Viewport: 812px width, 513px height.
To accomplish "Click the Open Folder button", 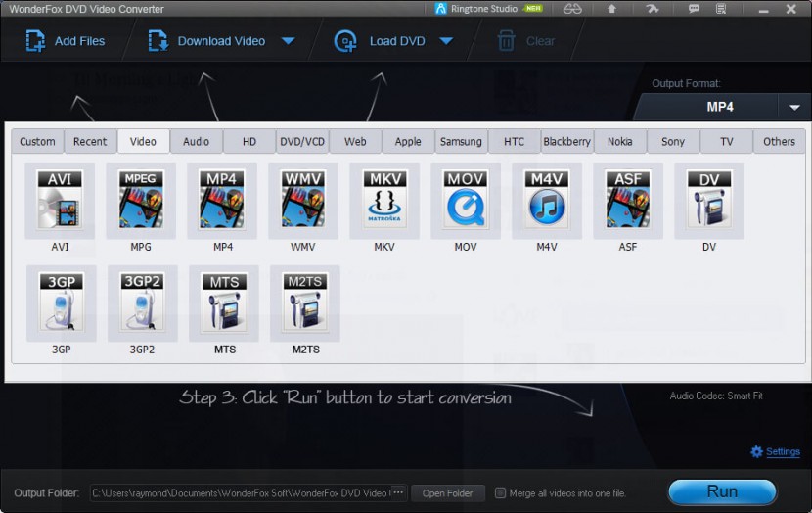I will pyautogui.click(x=447, y=493).
